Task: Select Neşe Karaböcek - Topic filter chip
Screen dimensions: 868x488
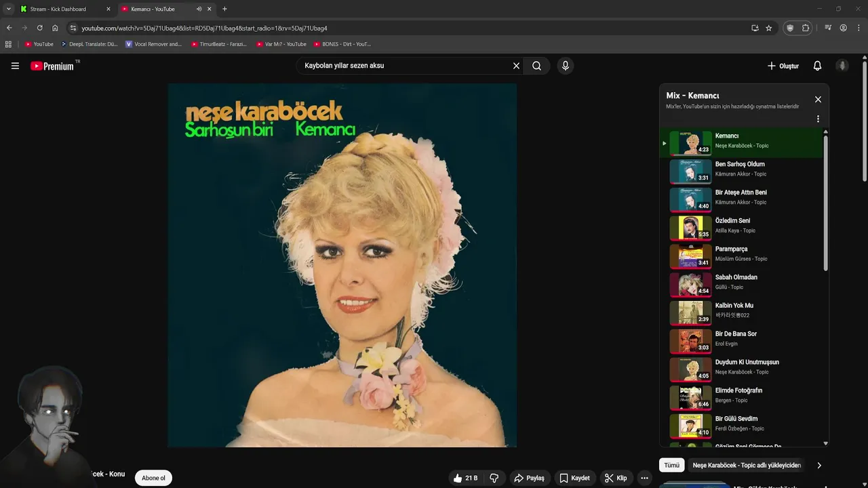Action: pyautogui.click(x=747, y=465)
